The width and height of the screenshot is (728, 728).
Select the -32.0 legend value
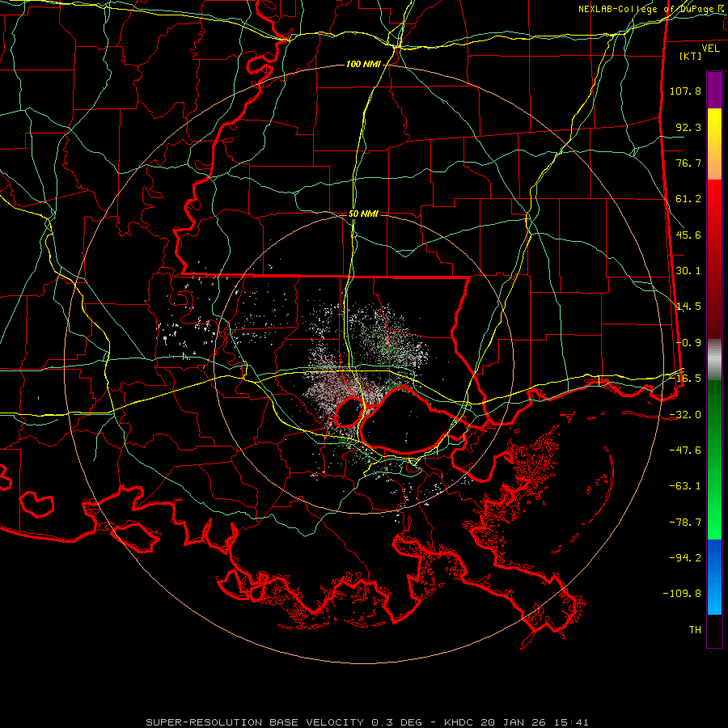pyautogui.click(x=685, y=415)
